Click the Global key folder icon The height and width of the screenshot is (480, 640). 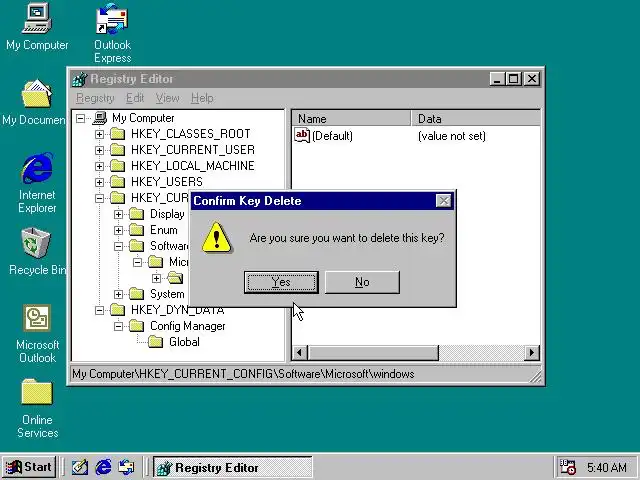156,342
